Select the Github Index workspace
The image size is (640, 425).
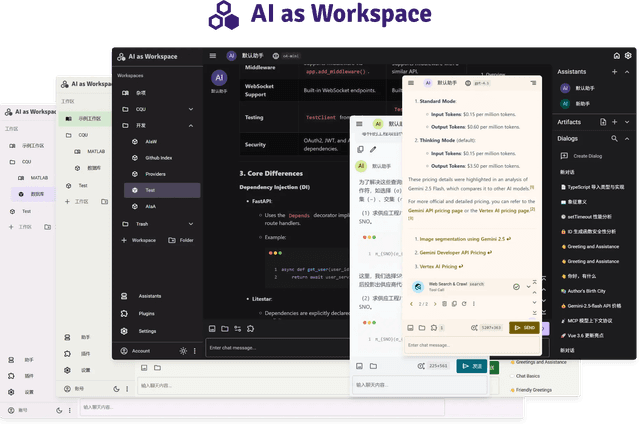point(162,158)
